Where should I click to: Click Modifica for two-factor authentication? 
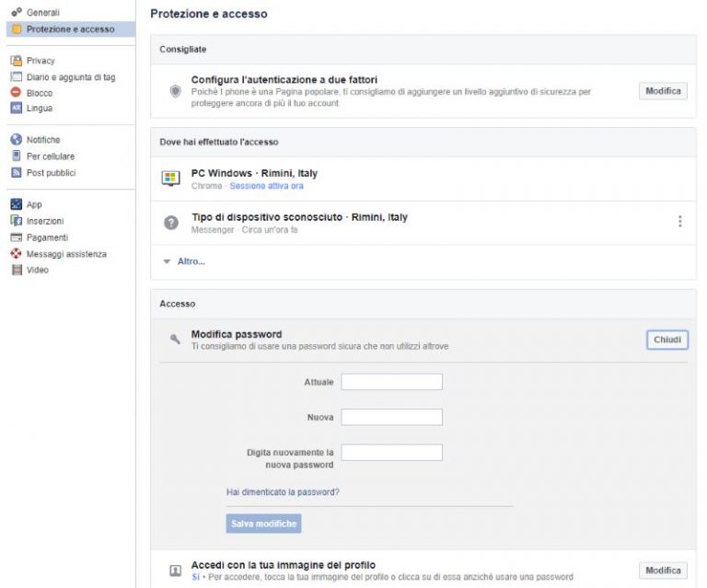pyautogui.click(x=663, y=91)
